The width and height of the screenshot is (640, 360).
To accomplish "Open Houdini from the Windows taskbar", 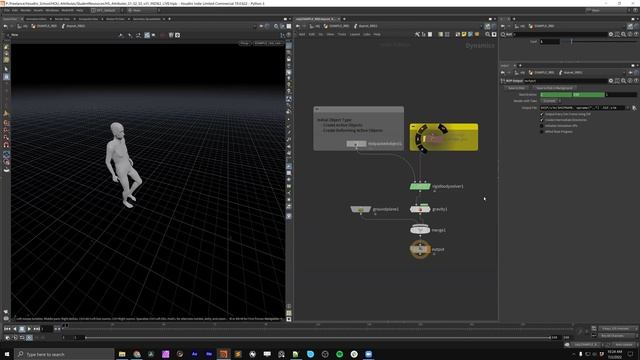I will pyautogui.click(x=223, y=354).
